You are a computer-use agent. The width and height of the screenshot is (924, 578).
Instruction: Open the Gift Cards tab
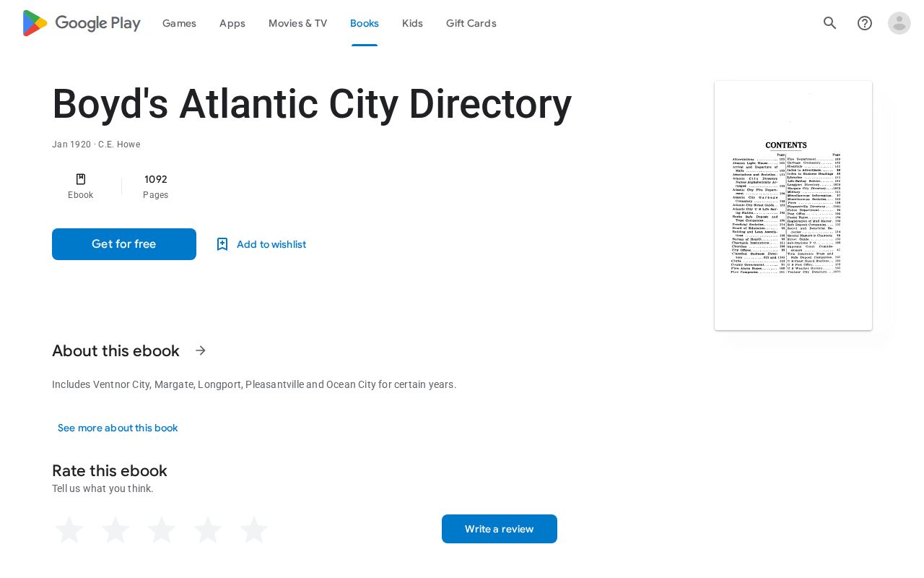[471, 23]
